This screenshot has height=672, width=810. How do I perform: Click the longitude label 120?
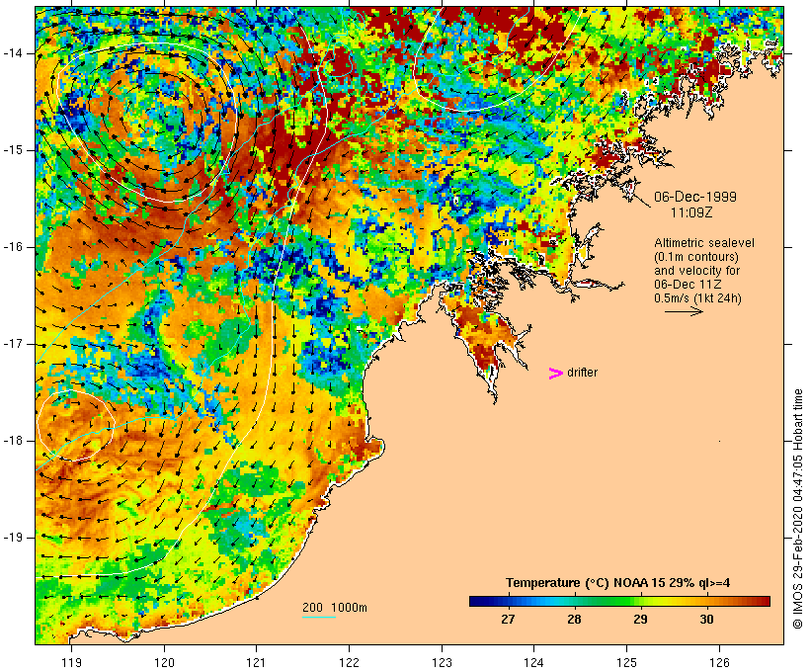[164, 662]
